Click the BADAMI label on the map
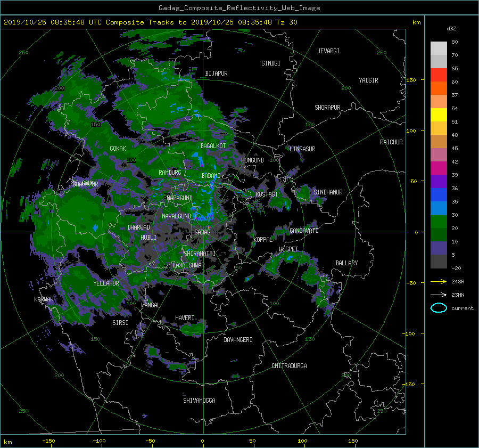The image size is (479, 448). [x=211, y=176]
